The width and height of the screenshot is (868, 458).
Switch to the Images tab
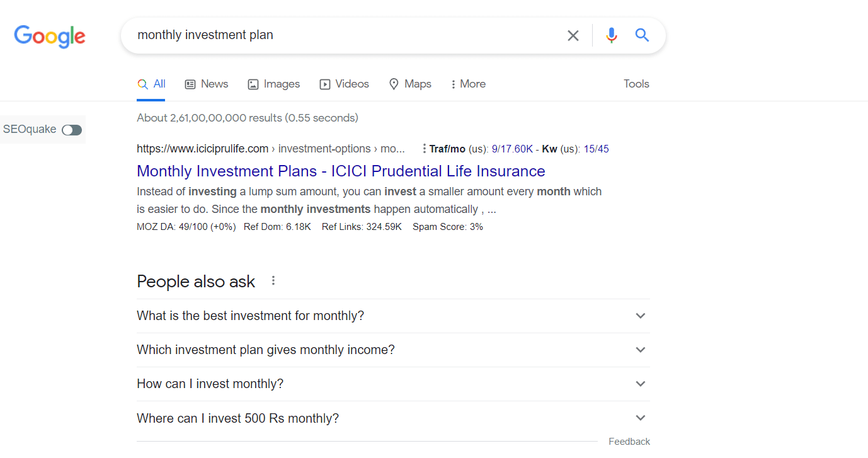coord(273,84)
